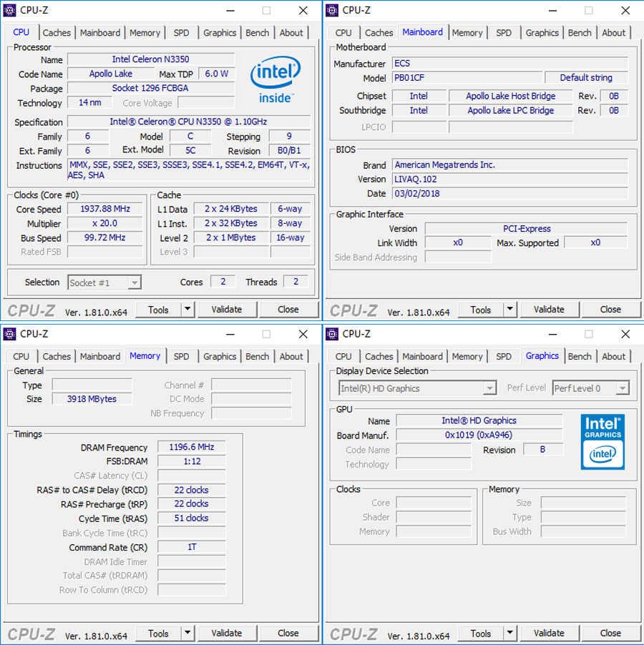Click the CPU-Z app icon in the Graphics window title bar
Viewport: 644px width, 645px height.
[332, 334]
